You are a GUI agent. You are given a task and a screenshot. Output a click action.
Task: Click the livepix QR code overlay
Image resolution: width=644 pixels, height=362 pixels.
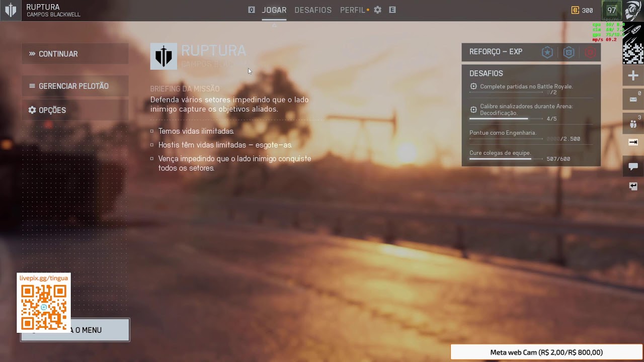pyautogui.click(x=44, y=303)
